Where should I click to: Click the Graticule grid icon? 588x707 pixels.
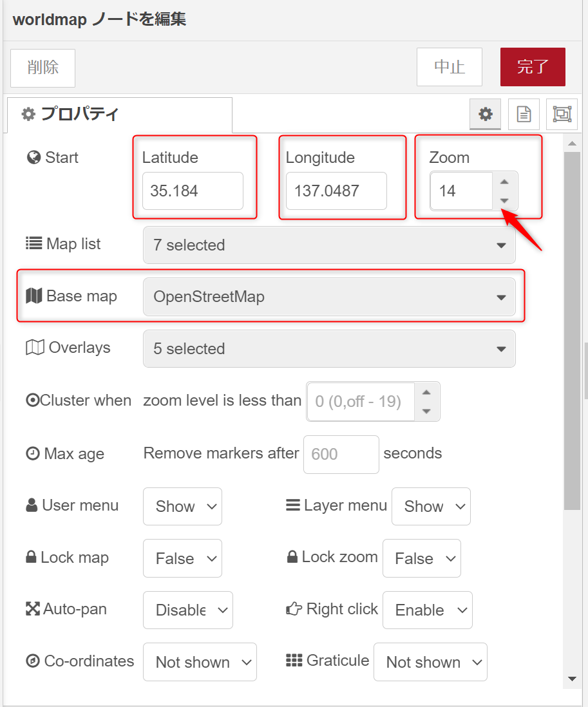click(x=294, y=661)
